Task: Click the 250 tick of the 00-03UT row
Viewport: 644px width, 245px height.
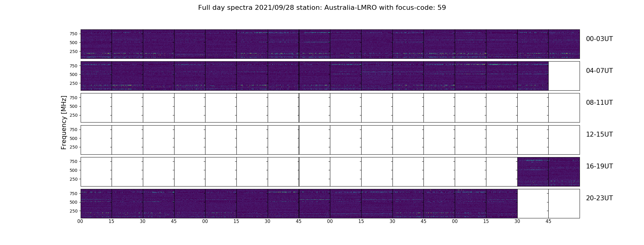Action: [73, 51]
